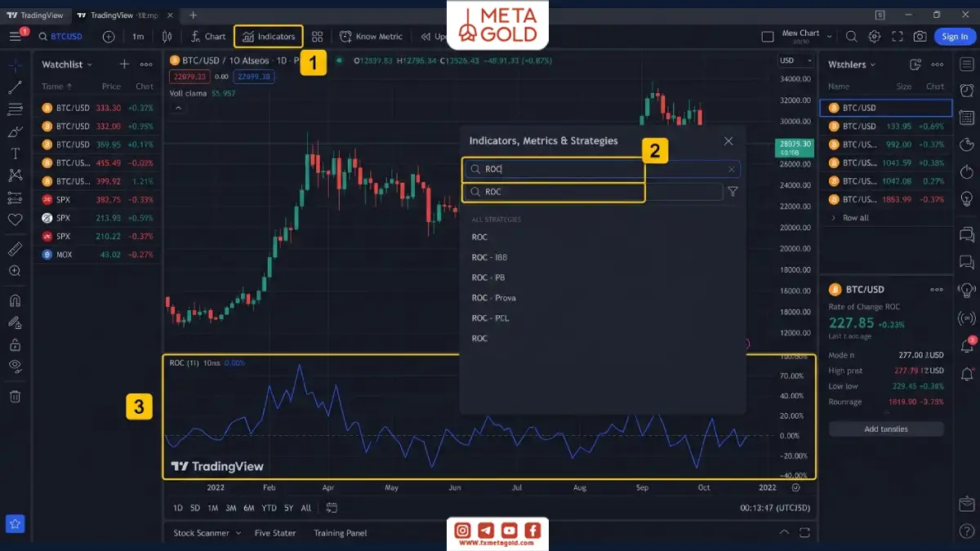Expand the Watchlist dropdown title

point(67,64)
